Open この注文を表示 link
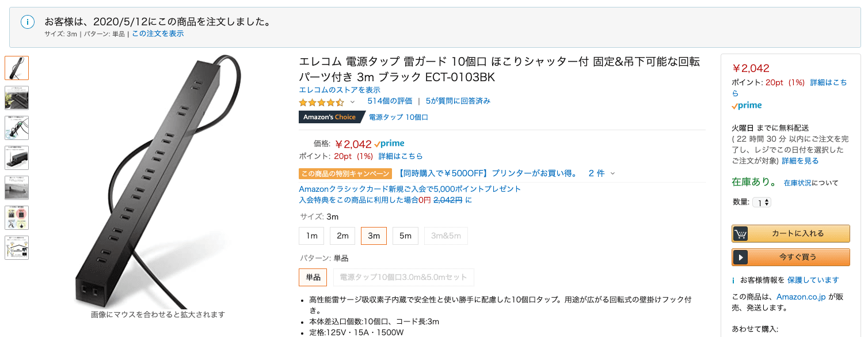 [x=158, y=34]
